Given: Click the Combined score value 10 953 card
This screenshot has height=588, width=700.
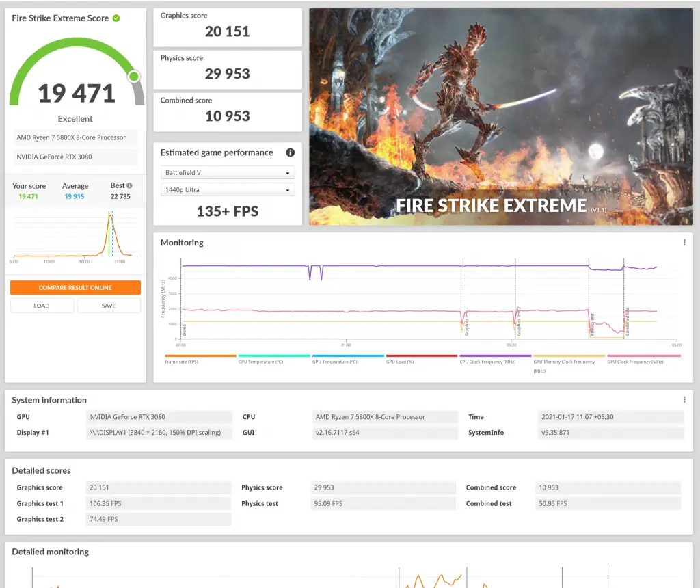Looking at the screenshot, I should (x=228, y=112).
